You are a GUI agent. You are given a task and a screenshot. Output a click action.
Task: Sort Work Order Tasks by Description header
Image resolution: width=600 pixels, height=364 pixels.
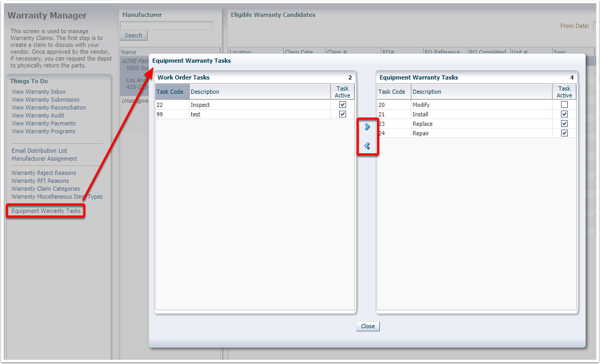(260, 92)
